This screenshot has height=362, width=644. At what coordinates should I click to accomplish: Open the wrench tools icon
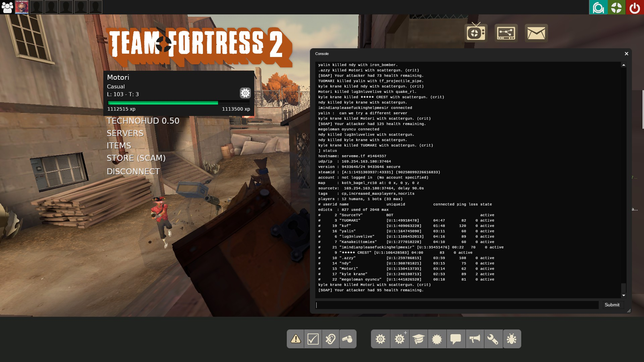493,339
